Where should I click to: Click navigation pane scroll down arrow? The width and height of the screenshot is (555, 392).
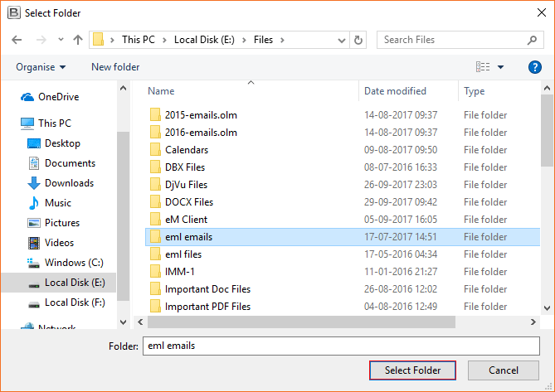click(123, 322)
